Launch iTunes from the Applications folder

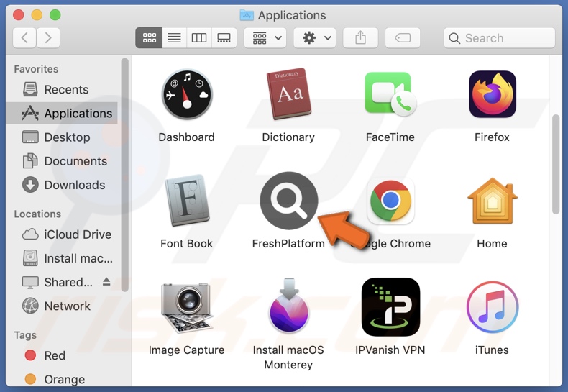pos(493,307)
